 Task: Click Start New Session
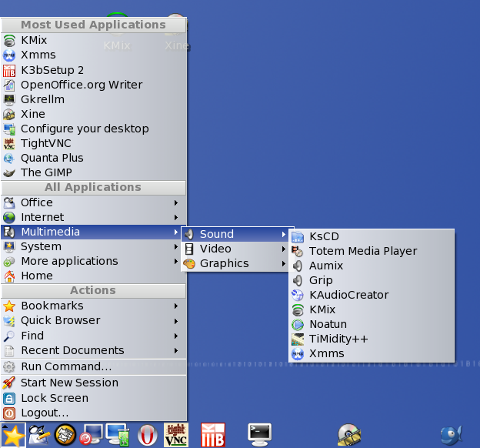tap(93, 383)
